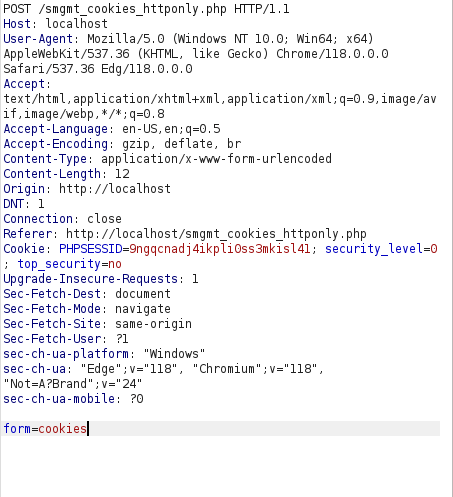Image resolution: width=453 pixels, height=497 pixels.
Task: Click the 'close' Connection value
Action: [104, 219]
